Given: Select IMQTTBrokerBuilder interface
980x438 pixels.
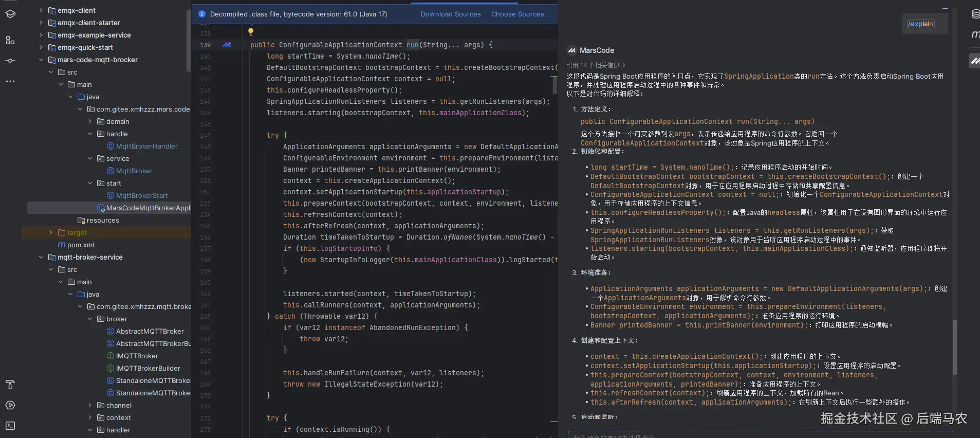Looking at the screenshot, I should (143, 368).
